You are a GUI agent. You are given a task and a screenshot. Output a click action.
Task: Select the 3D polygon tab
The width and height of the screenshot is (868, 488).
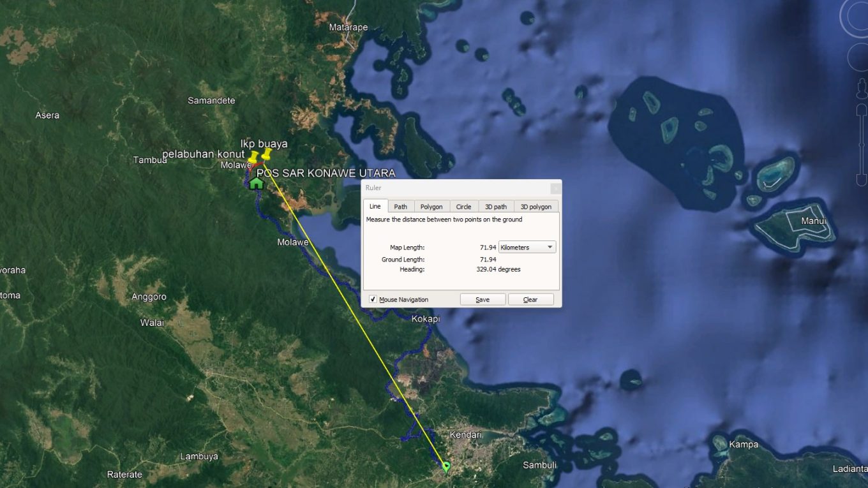coord(535,207)
